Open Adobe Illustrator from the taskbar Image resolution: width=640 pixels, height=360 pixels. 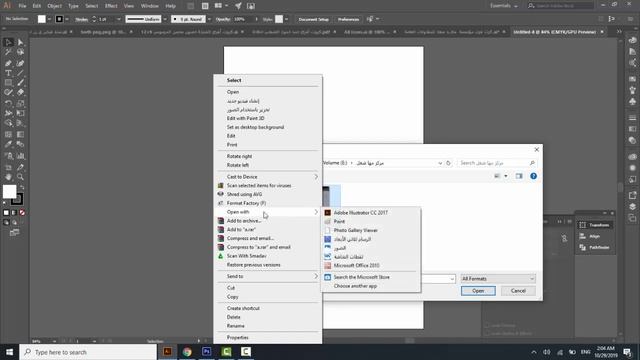tap(167, 351)
